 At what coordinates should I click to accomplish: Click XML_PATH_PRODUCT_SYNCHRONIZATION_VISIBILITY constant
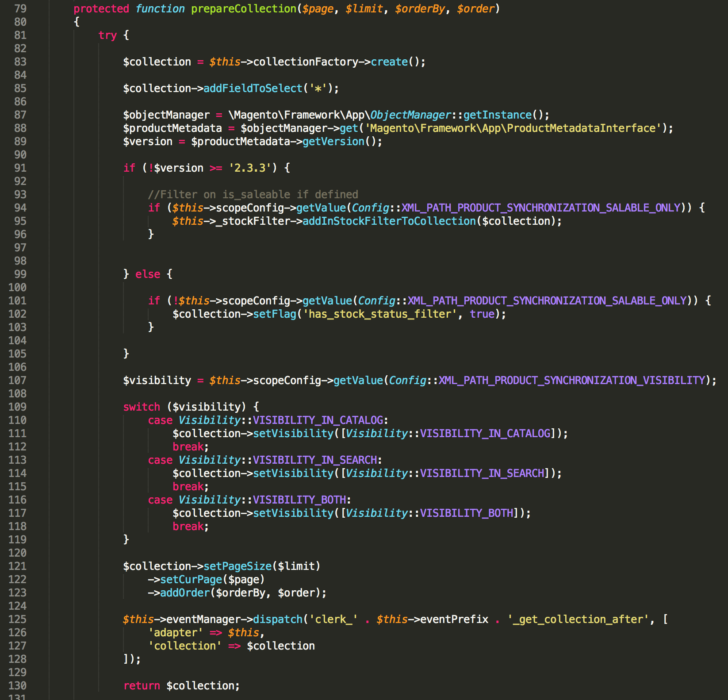571,381
